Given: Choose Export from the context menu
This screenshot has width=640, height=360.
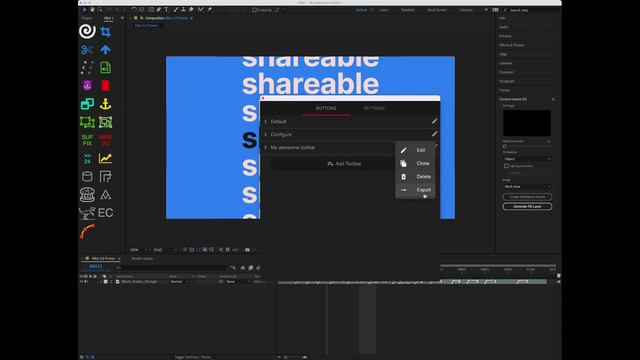Looking at the screenshot, I should 415,190.
